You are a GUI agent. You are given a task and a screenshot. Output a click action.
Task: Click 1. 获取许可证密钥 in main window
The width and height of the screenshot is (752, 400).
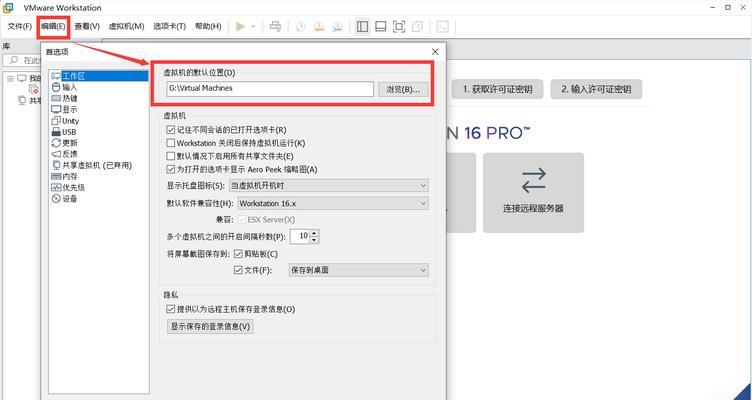click(497, 89)
